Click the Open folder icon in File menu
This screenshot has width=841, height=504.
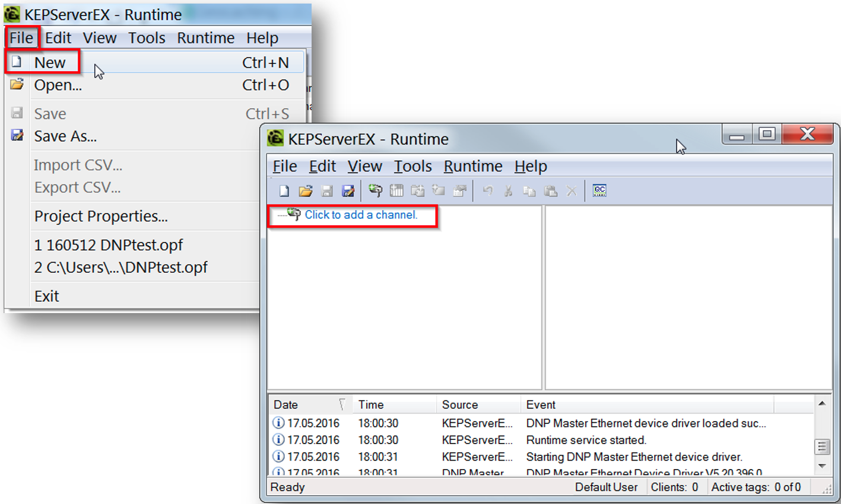click(x=17, y=85)
